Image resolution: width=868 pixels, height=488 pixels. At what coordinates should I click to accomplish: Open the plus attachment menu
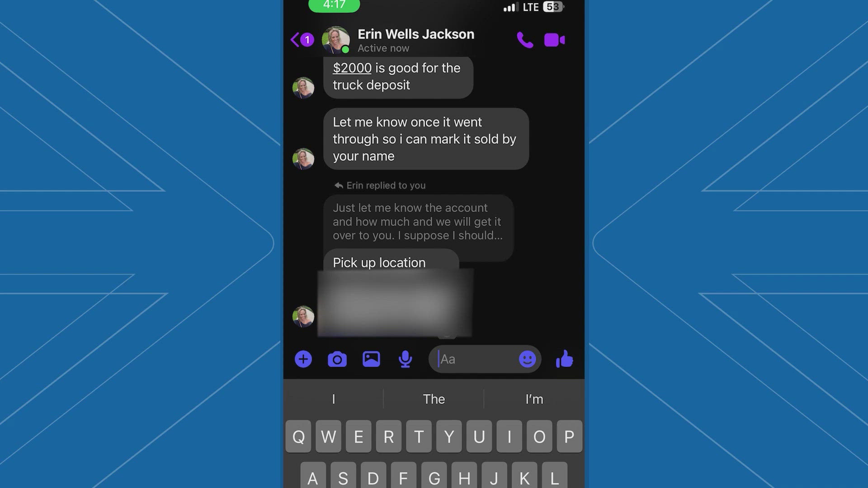(303, 358)
